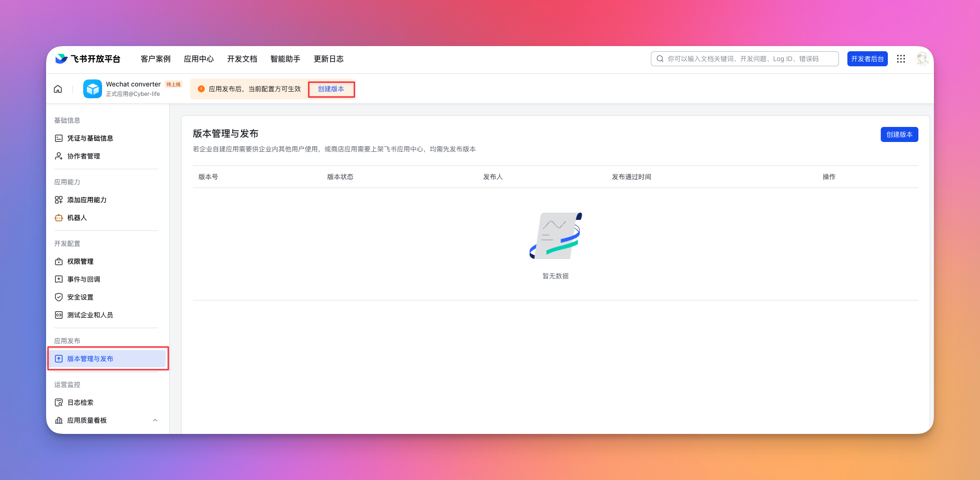Screen dimensions: 980x480
Task: Click the 机器人 robot icon
Action: [59, 218]
